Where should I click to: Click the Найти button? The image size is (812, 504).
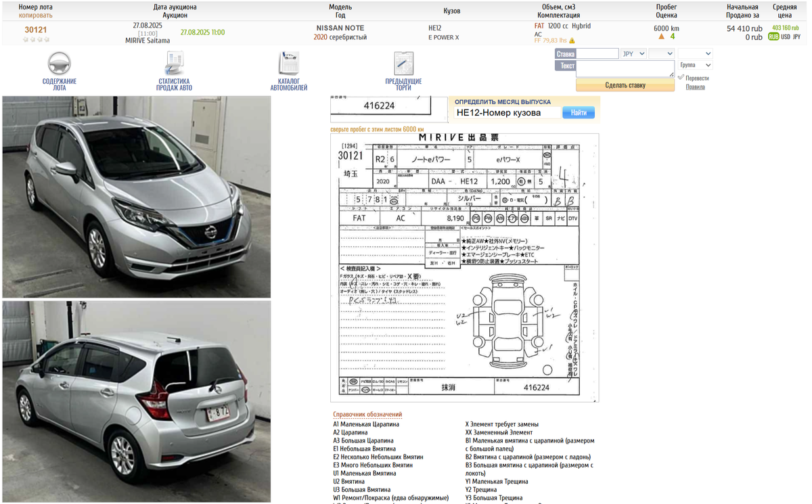pyautogui.click(x=579, y=113)
